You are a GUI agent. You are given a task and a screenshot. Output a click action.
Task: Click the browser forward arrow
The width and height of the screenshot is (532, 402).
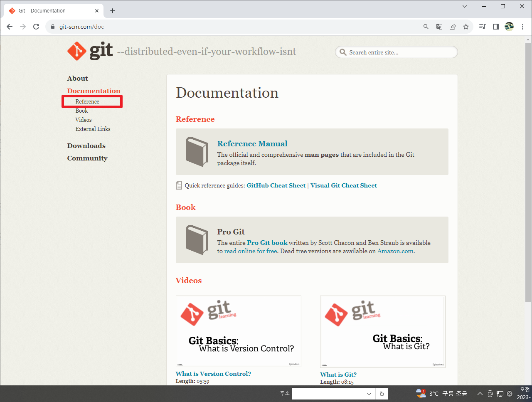(23, 27)
